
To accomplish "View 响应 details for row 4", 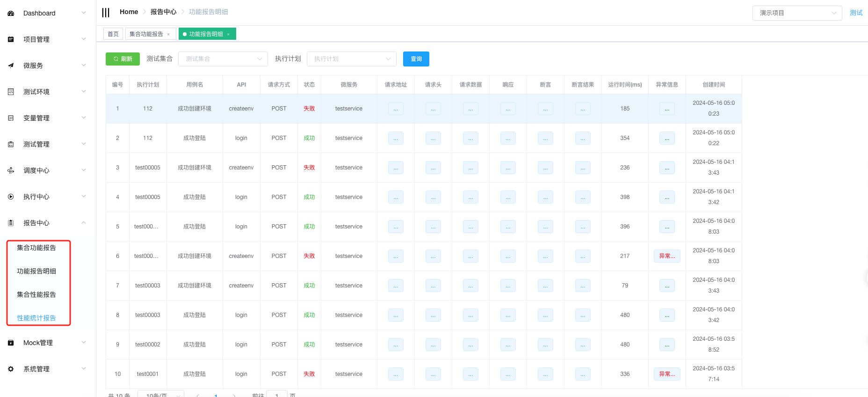I will click(508, 197).
